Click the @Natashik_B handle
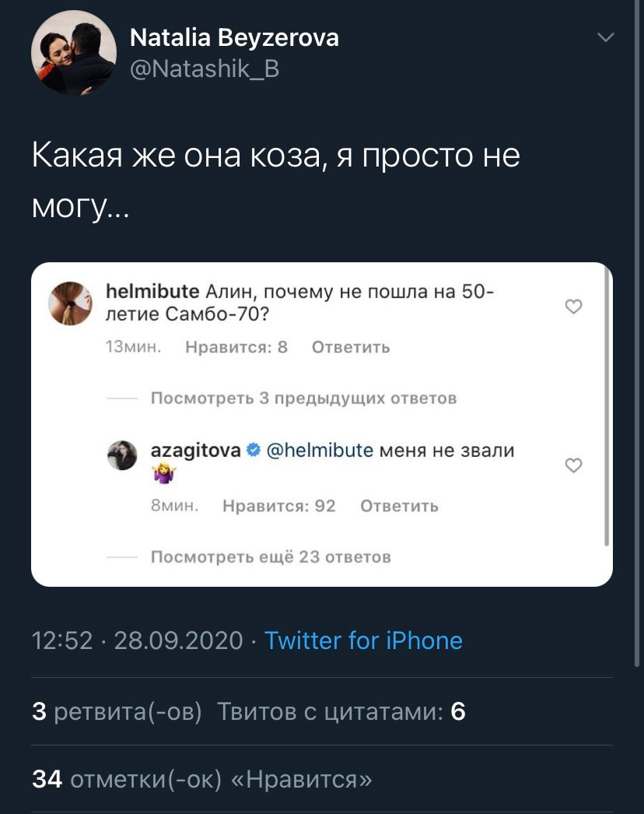This screenshot has height=814, width=644. click(204, 69)
